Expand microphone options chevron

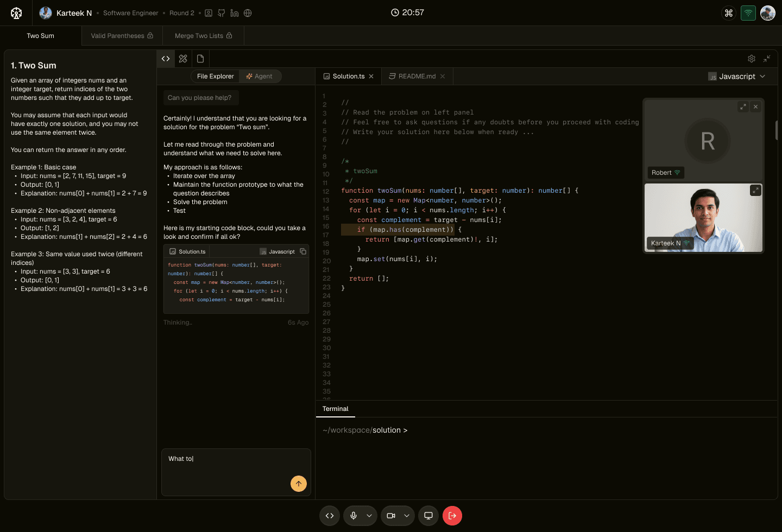click(x=369, y=516)
